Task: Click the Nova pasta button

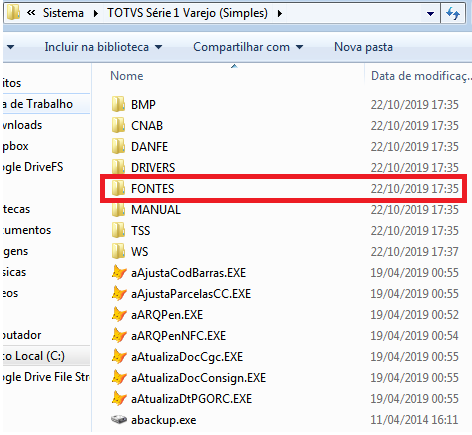Action: pyautogui.click(x=363, y=47)
